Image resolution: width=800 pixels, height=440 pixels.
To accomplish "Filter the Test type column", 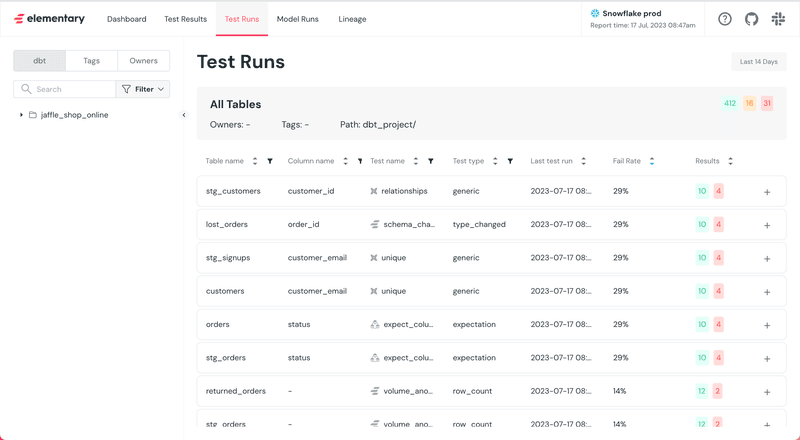I will click(510, 161).
